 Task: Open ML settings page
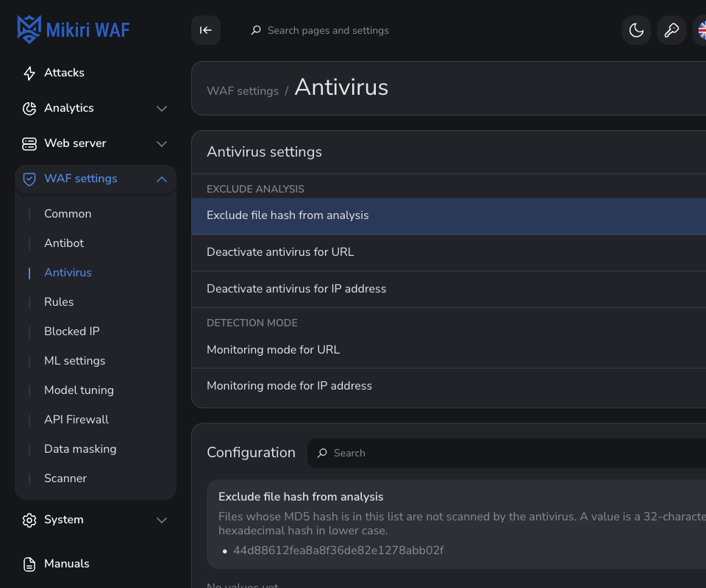click(x=75, y=361)
